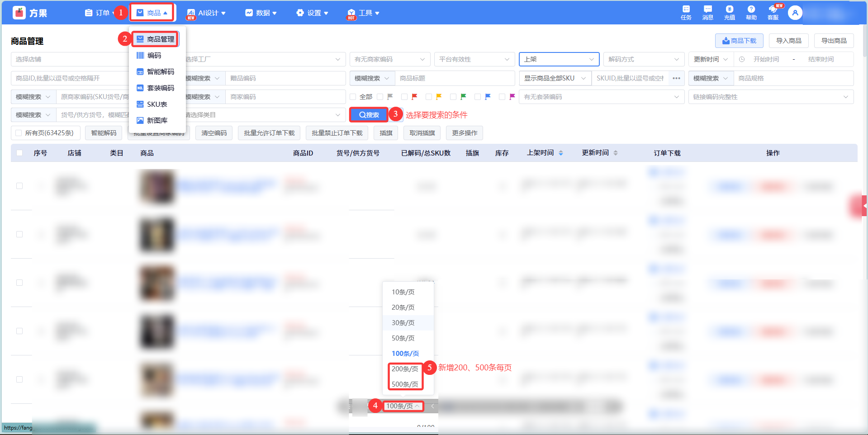Screen dimensions: 868x435
Task: Check the blue flag checkbox
Action: 478,97
